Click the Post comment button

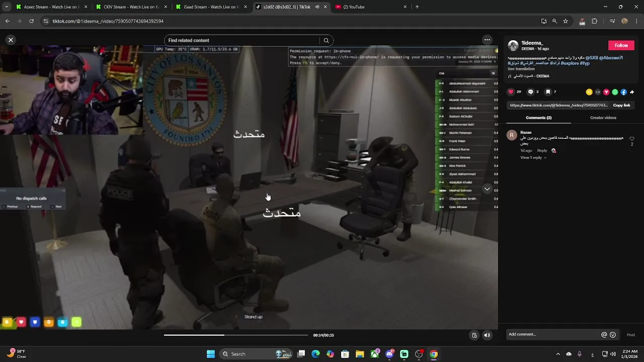point(630,335)
